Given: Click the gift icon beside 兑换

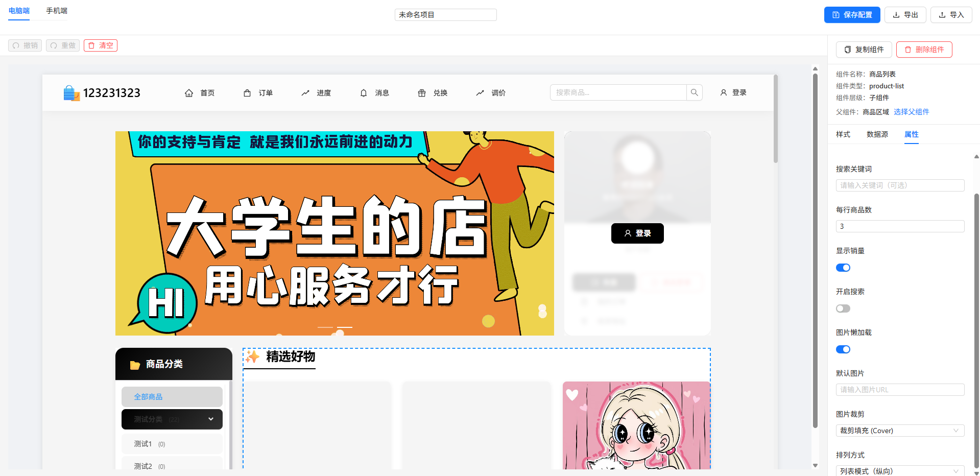Looking at the screenshot, I should [422, 93].
